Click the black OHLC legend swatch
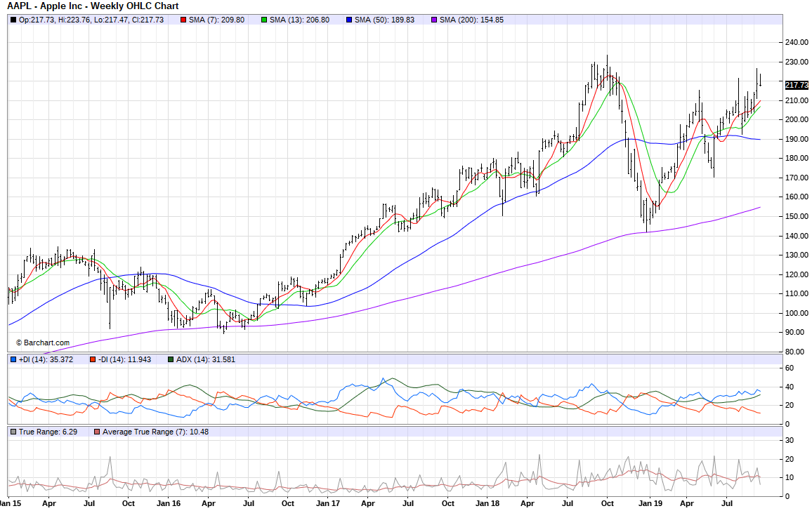Image resolution: width=812 pixels, height=525 pixels. [x=13, y=20]
